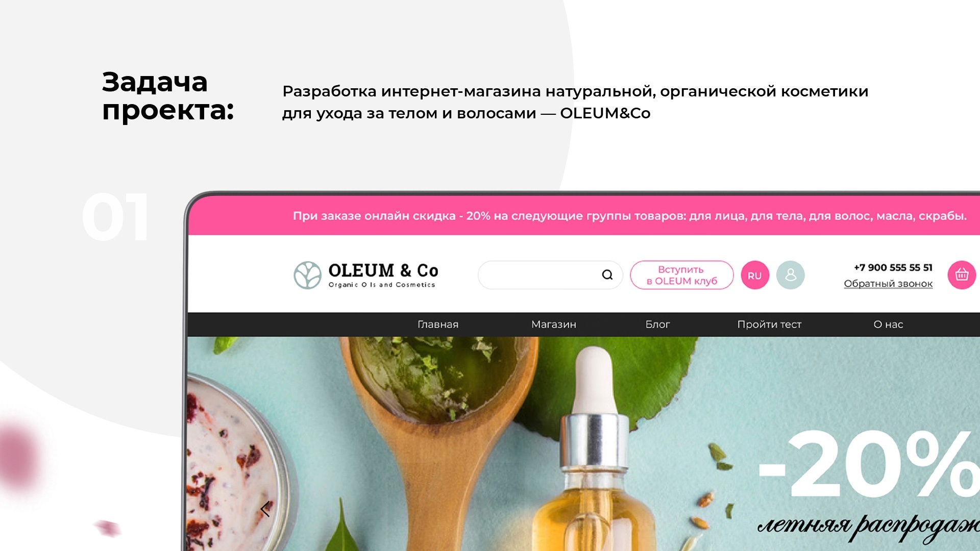980x551 pixels.
Task: Open the shopping basket icon
Action: (962, 275)
